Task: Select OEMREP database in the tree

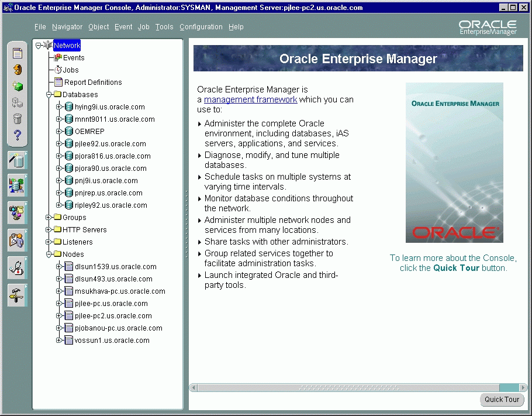Action: (x=89, y=132)
